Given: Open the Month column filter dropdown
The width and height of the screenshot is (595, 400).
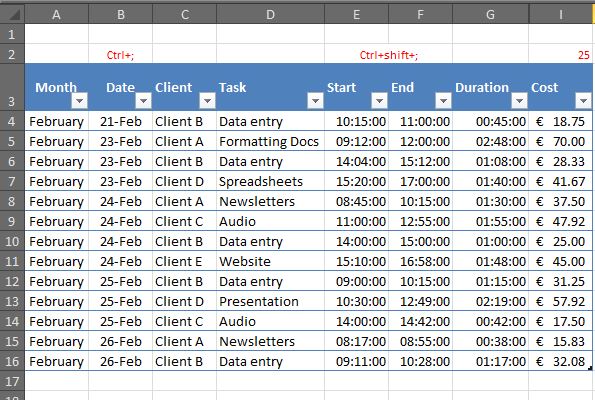Looking at the screenshot, I should point(79,101).
